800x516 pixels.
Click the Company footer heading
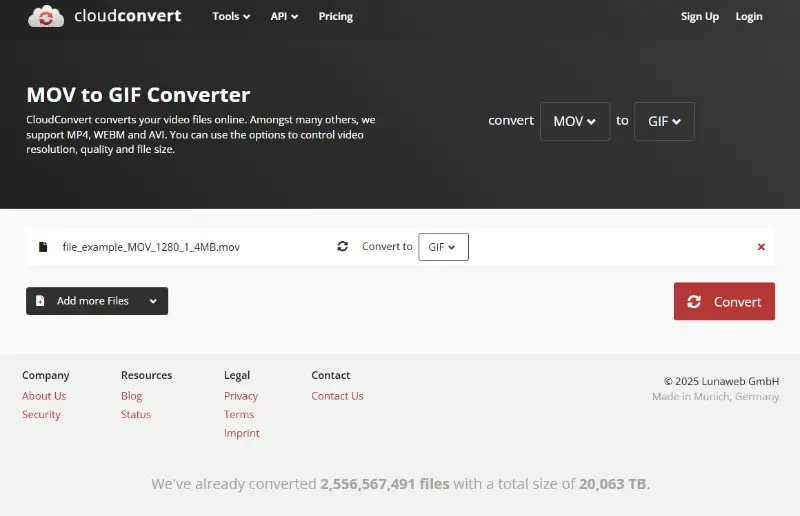(x=45, y=375)
